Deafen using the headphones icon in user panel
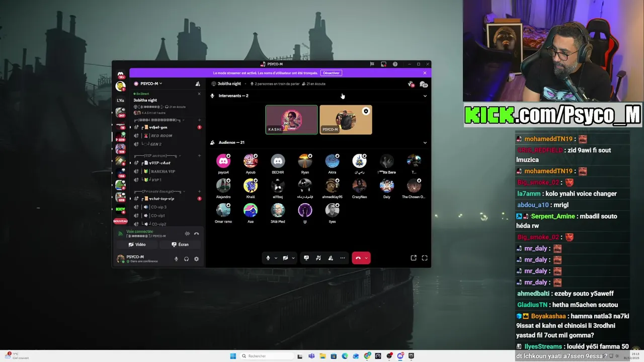This screenshot has height=362, width=644. point(186,259)
